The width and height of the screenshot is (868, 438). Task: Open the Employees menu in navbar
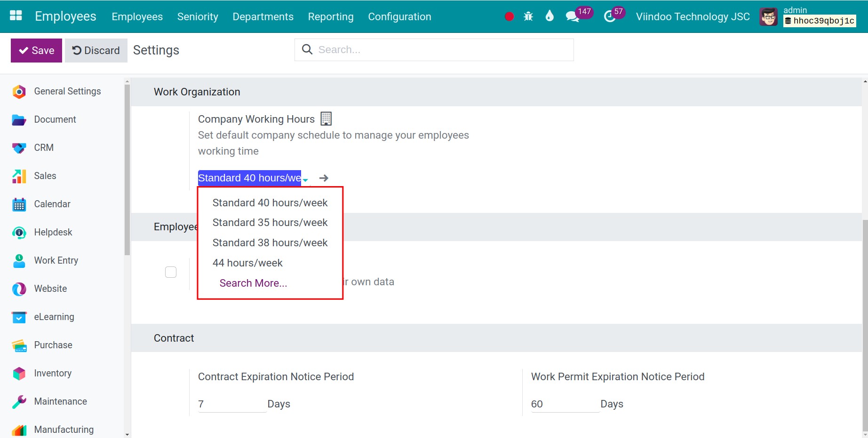click(x=137, y=16)
